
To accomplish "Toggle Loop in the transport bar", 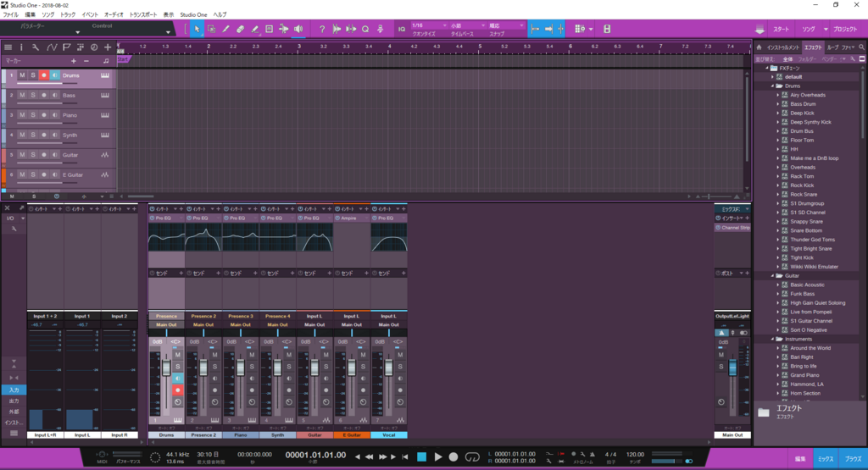I will [472, 457].
